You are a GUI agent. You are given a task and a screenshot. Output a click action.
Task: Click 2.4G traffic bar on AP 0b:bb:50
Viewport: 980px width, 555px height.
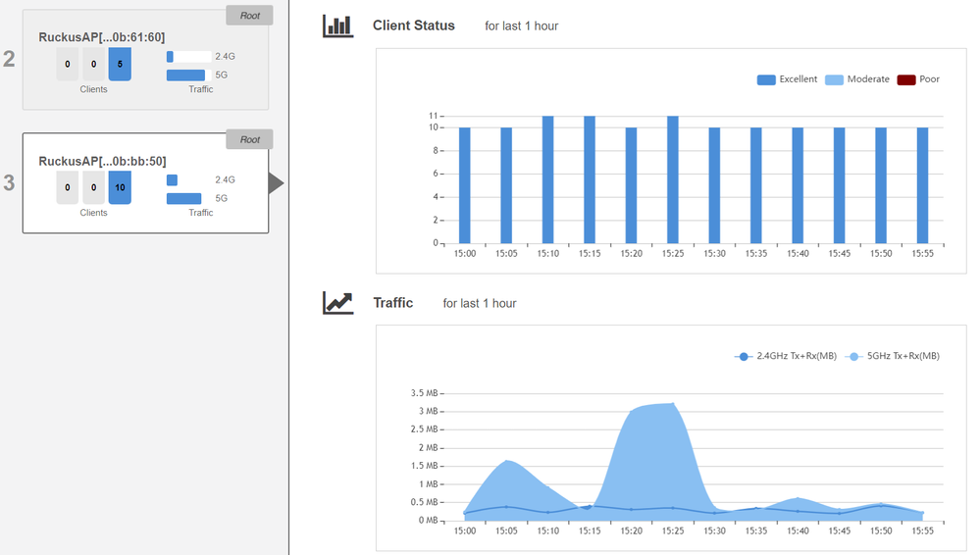coord(173,180)
